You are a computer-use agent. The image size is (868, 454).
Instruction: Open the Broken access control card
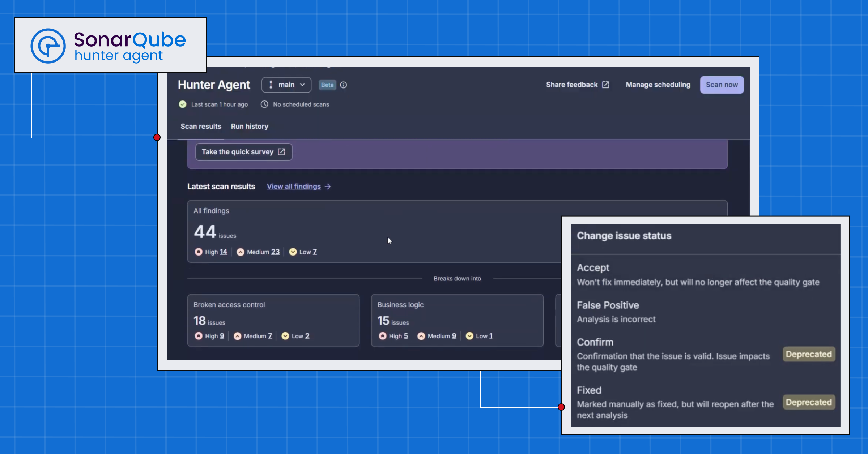click(x=273, y=321)
